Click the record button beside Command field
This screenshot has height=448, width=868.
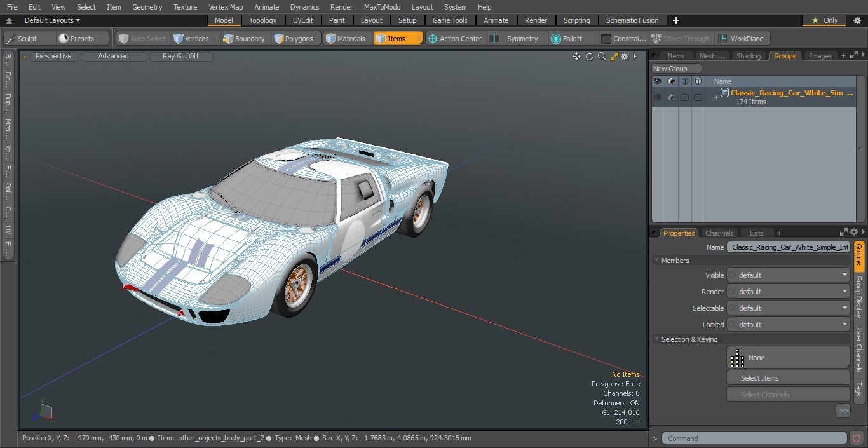coord(856,438)
